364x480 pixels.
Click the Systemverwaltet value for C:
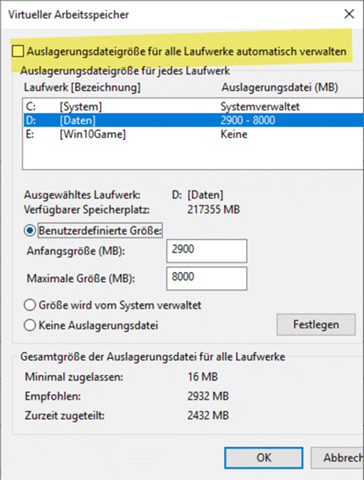pos(260,107)
